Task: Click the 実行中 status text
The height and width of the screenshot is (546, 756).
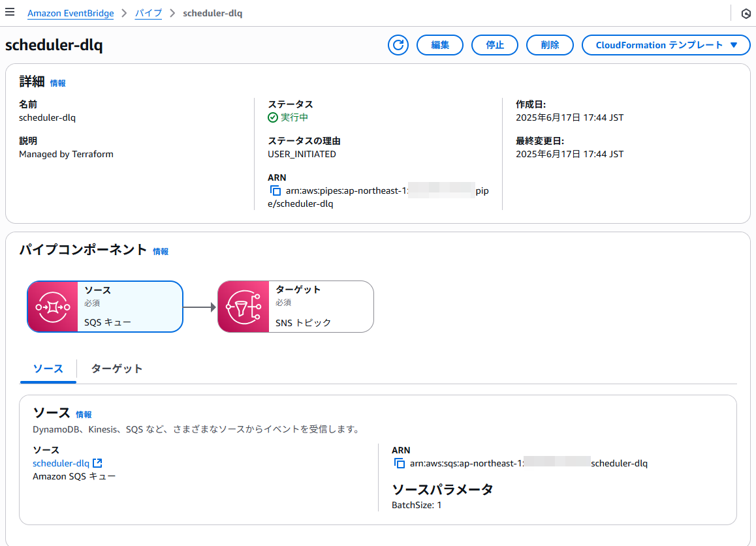Action: point(294,117)
